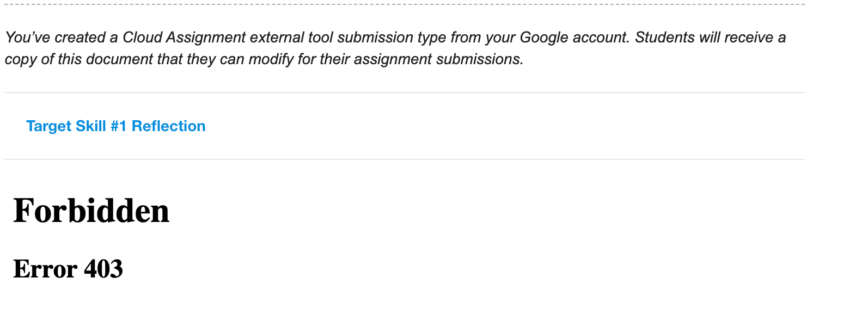Click the words You've created
Viewport: 868px width, 321px height.
click(55, 38)
